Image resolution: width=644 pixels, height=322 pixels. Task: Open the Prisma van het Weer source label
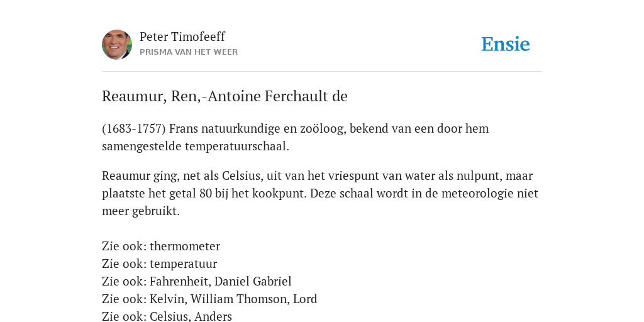189,52
